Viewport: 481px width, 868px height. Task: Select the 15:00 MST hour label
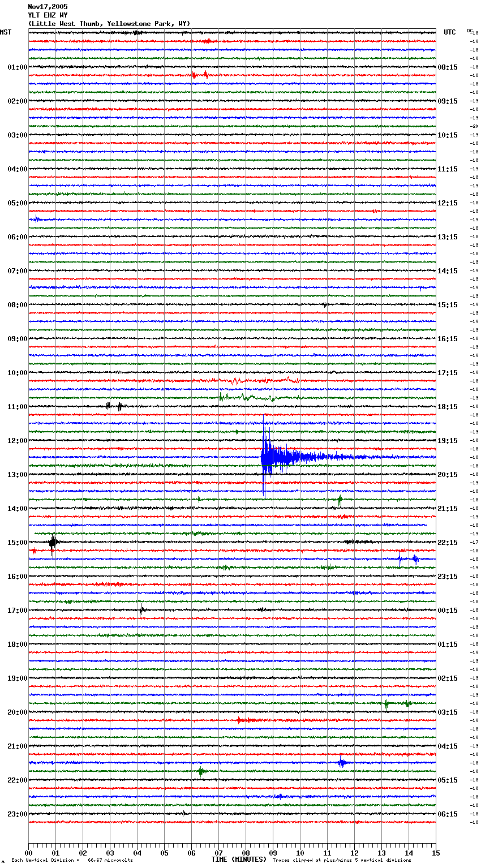point(17,543)
